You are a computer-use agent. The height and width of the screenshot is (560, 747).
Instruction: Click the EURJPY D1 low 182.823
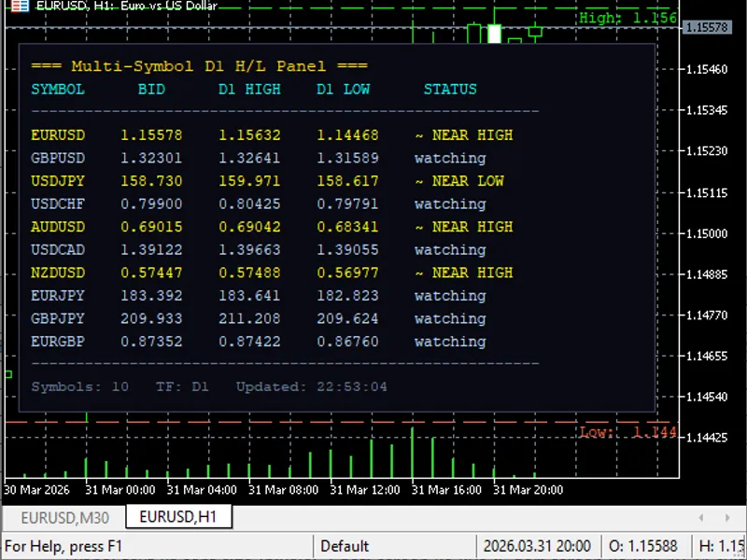coord(347,295)
